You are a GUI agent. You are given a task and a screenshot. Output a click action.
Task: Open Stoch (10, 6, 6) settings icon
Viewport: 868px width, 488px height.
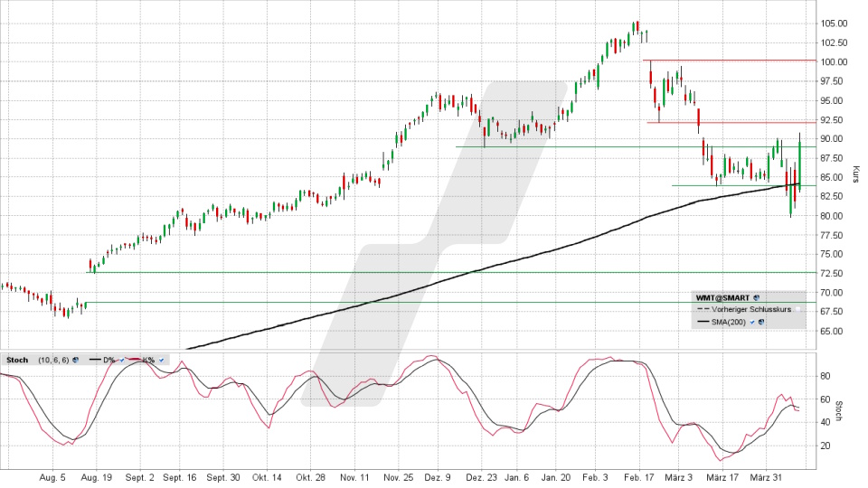(75, 360)
